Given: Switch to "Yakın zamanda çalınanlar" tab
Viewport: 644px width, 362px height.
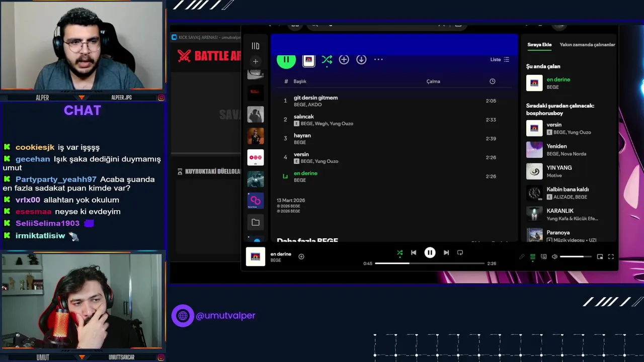Looking at the screenshot, I should pyautogui.click(x=587, y=45).
